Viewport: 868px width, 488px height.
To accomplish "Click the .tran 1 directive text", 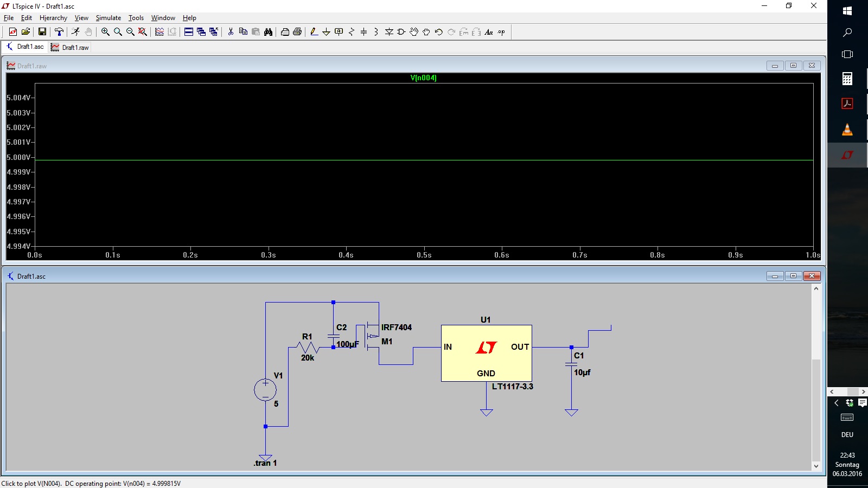I will coord(265,463).
